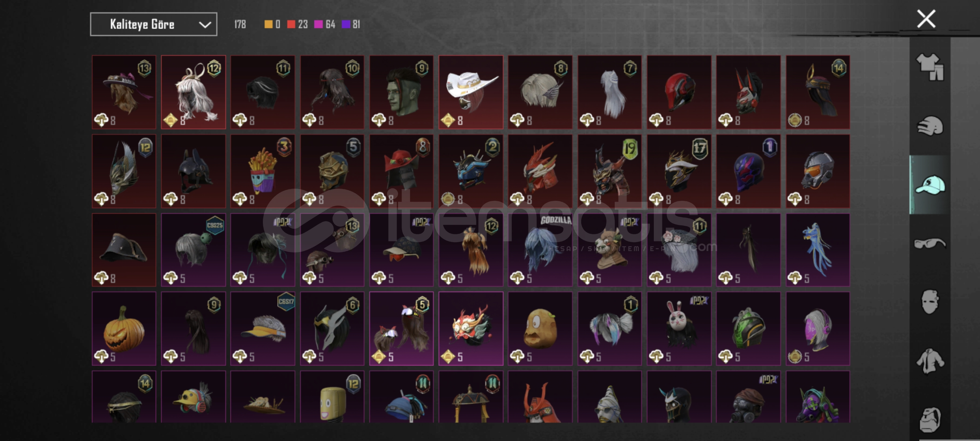Click the dropdown chevron arrow
Viewport: 980px width, 441px height.
[x=205, y=25]
